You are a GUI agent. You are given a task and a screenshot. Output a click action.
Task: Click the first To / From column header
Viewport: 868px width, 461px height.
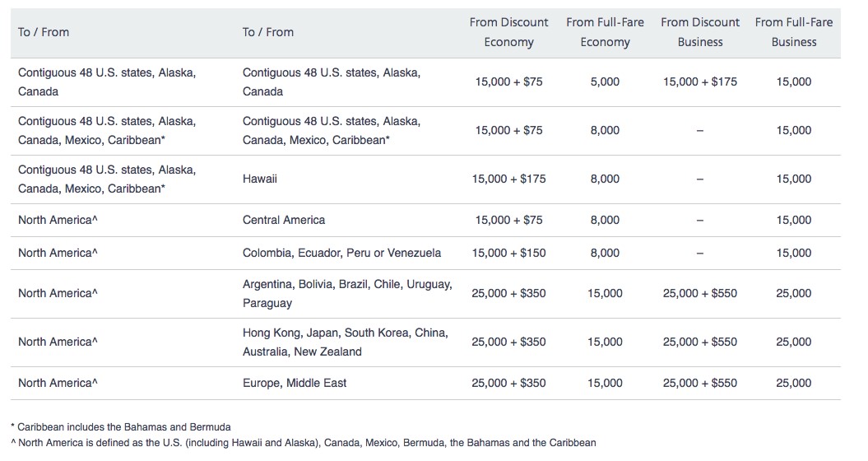point(44,32)
